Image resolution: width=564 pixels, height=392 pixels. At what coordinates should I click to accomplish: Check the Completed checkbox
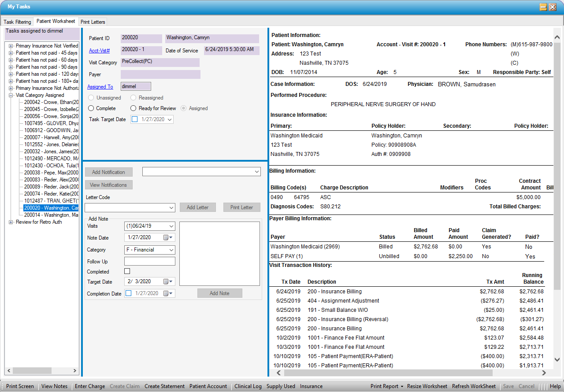coord(127,271)
